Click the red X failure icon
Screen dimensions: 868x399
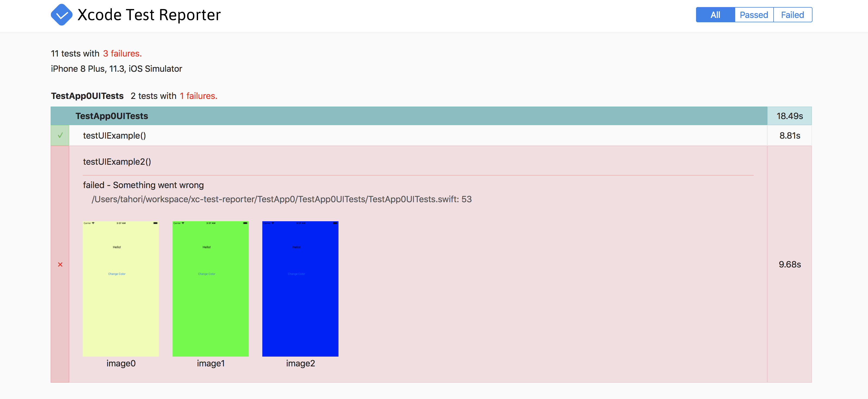pyautogui.click(x=60, y=265)
